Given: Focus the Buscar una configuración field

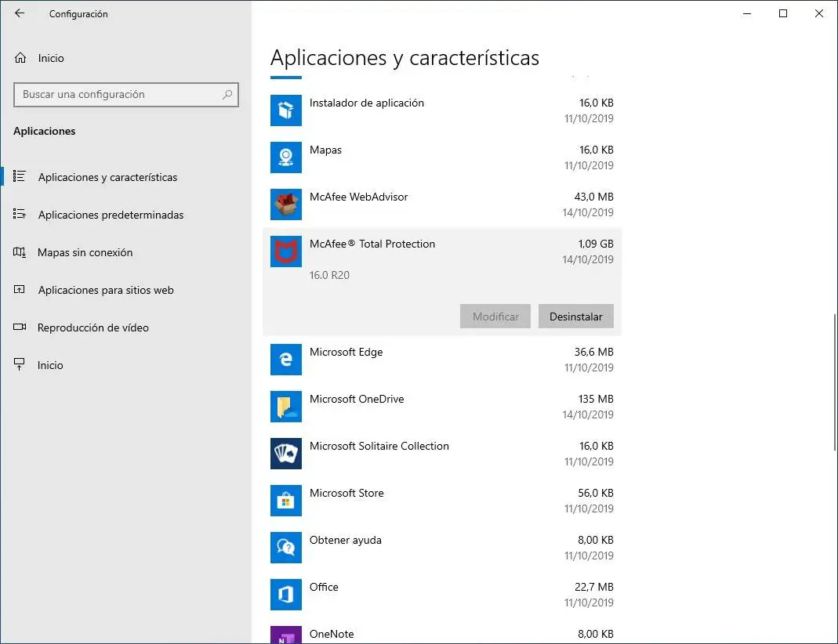Looking at the screenshot, I should click(x=126, y=95).
